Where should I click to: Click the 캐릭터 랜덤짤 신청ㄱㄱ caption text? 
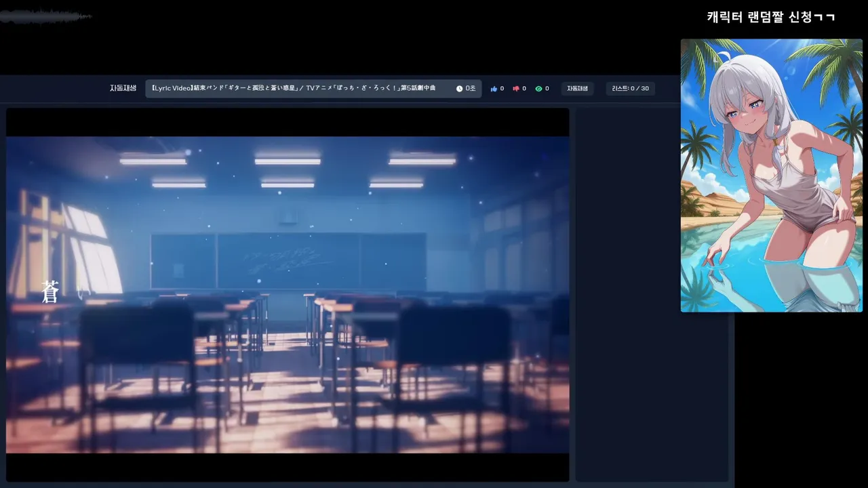click(x=771, y=17)
